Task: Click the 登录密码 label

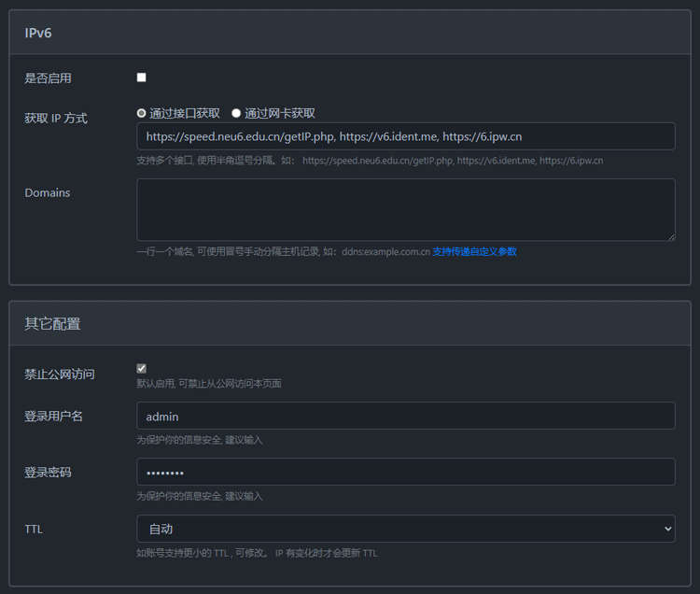Action: point(48,473)
